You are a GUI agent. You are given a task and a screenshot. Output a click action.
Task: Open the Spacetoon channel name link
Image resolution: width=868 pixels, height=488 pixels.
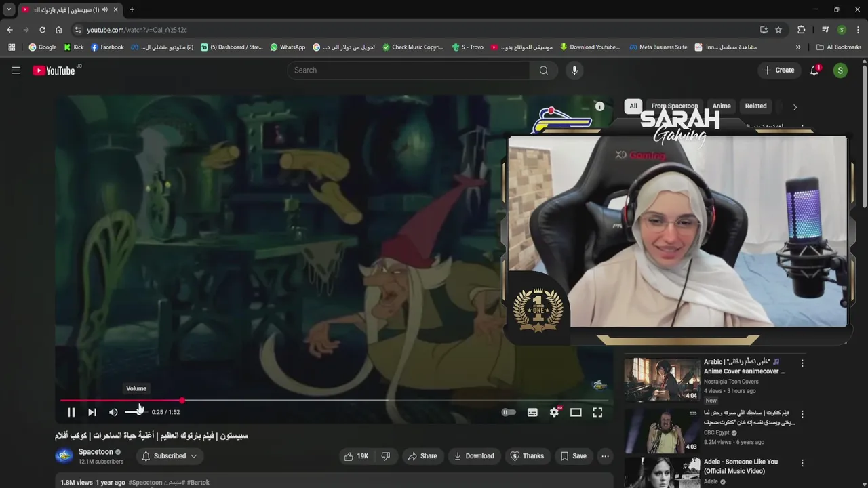(x=96, y=452)
